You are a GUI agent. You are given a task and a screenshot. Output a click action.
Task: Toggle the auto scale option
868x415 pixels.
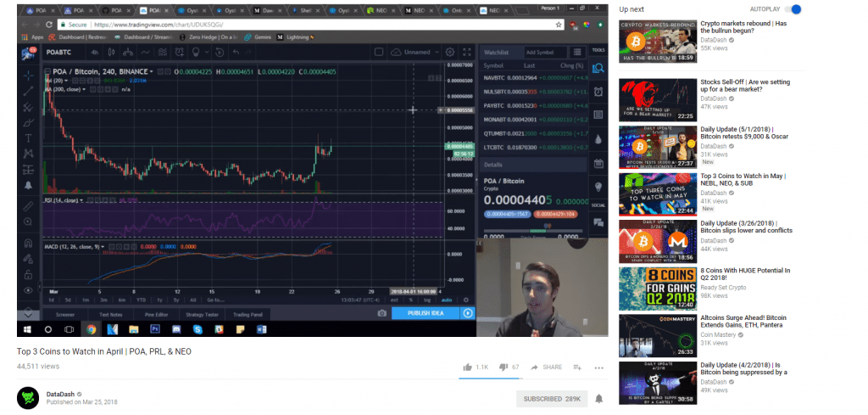(446, 300)
